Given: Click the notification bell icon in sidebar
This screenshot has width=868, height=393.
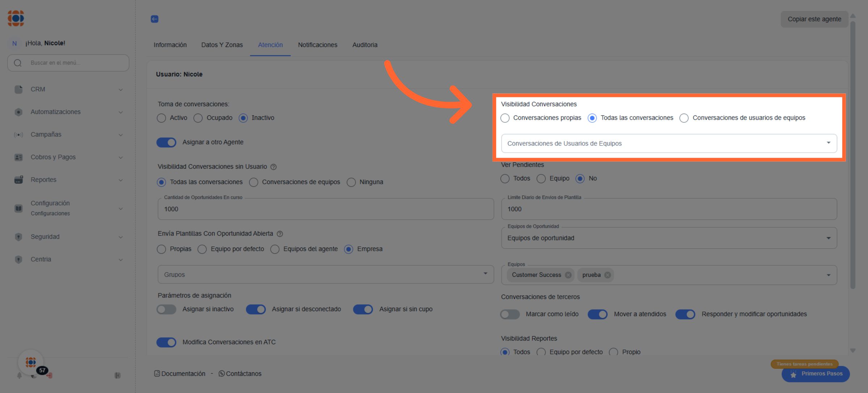Looking at the screenshot, I should [x=20, y=376].
